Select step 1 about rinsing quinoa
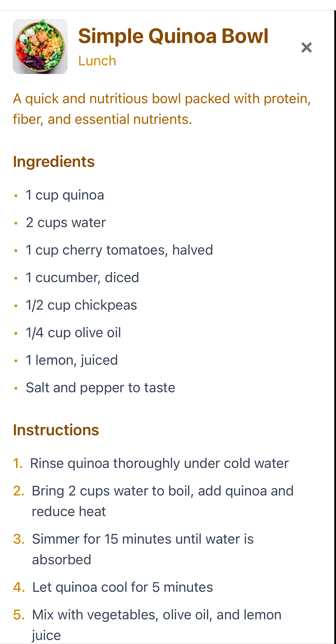Viewport: 336px width, 644px height. [159, 463]
